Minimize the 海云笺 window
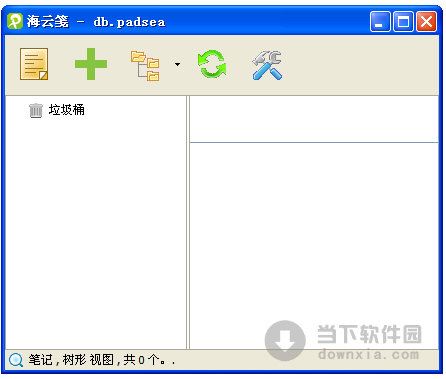 (380, 22)
